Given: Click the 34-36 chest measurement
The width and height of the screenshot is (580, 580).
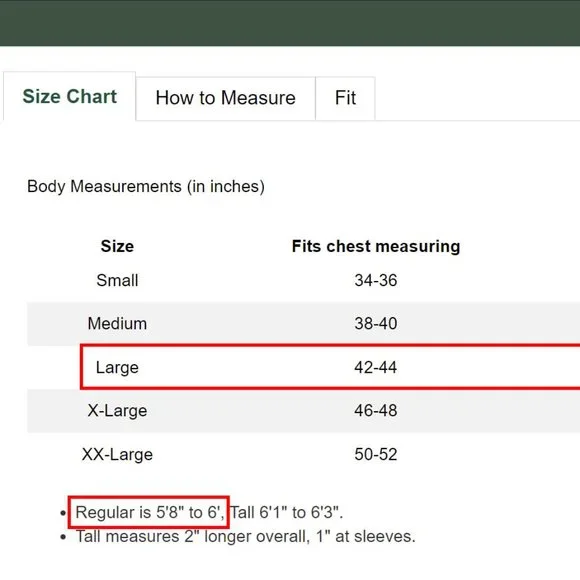Looking at the screenshot, I should 376,280.
